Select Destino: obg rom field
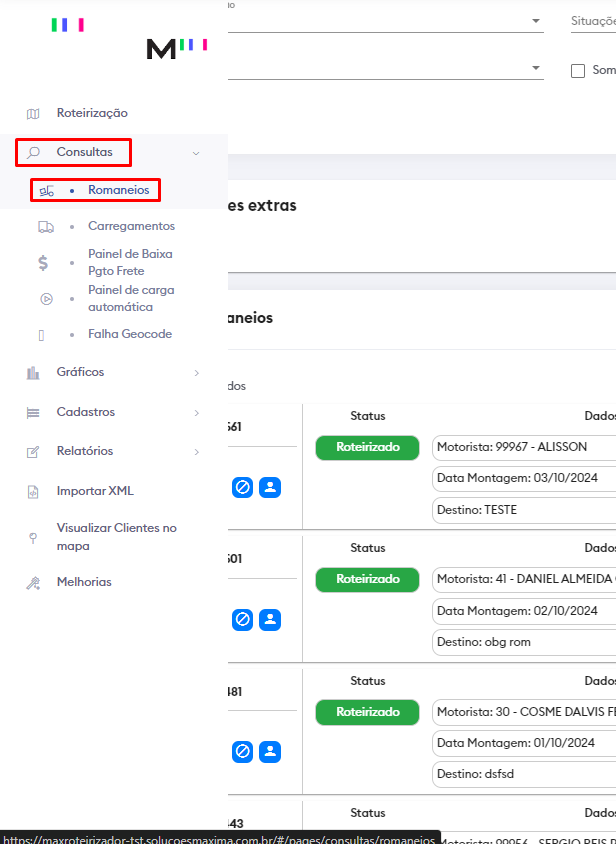The image size is (616, 844). coord(524,643)
